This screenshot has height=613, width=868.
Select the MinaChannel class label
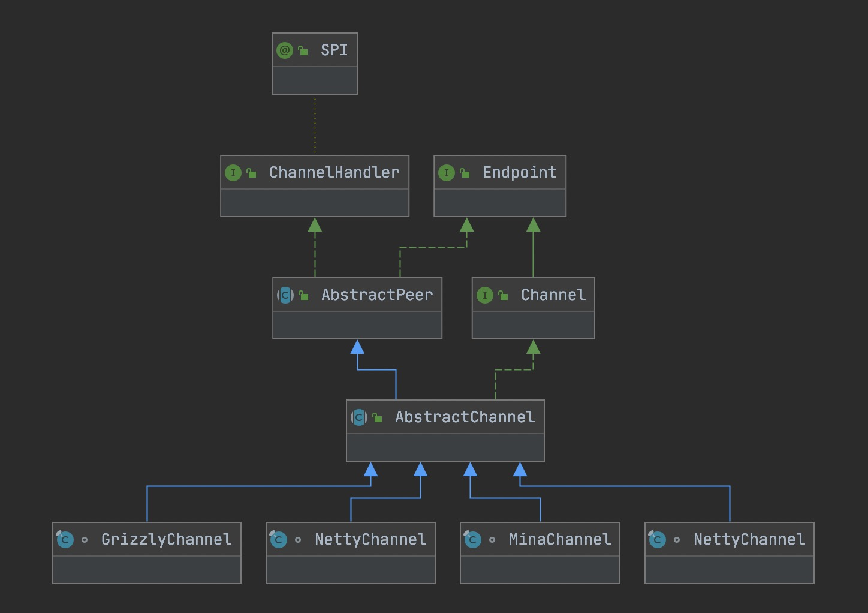point(559,540)
